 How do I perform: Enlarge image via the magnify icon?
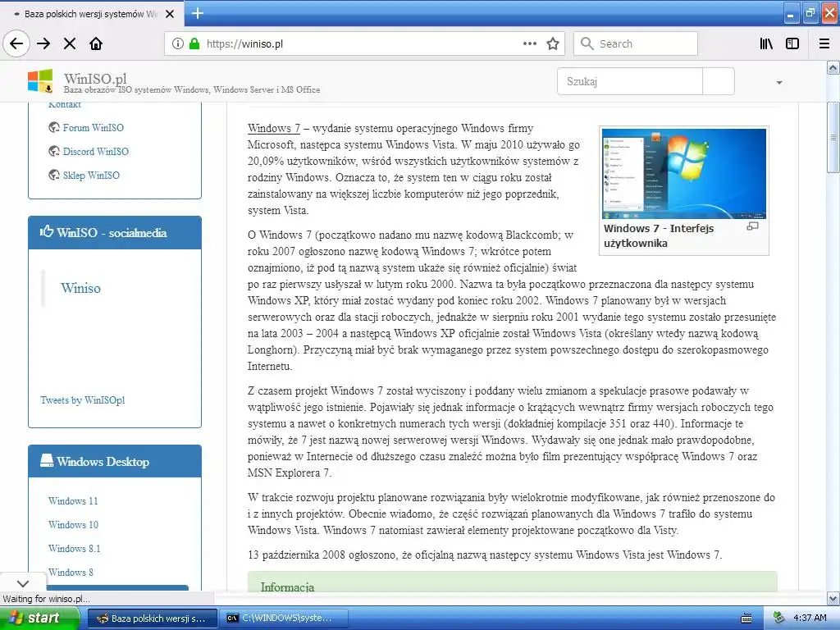[x=753, y=226]
